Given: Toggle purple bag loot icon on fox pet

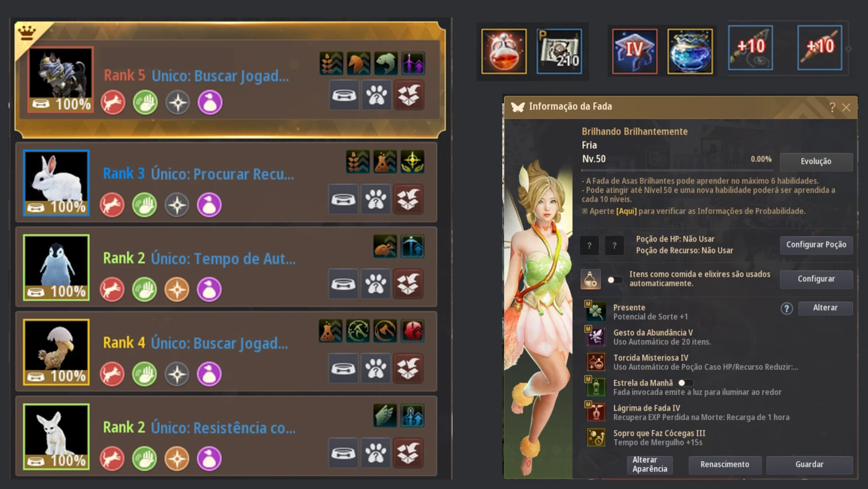Looking at the screenshot, I should 209,459.
